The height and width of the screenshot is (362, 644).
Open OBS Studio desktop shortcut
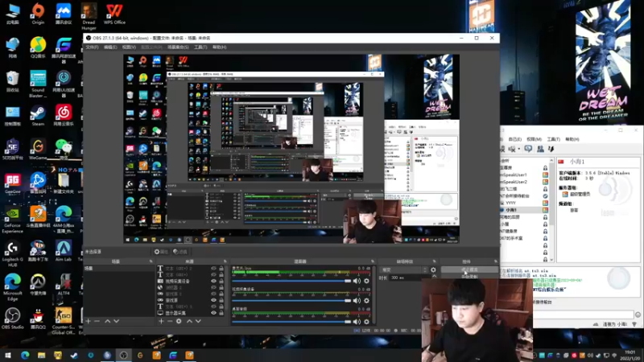tap(12, 319)
